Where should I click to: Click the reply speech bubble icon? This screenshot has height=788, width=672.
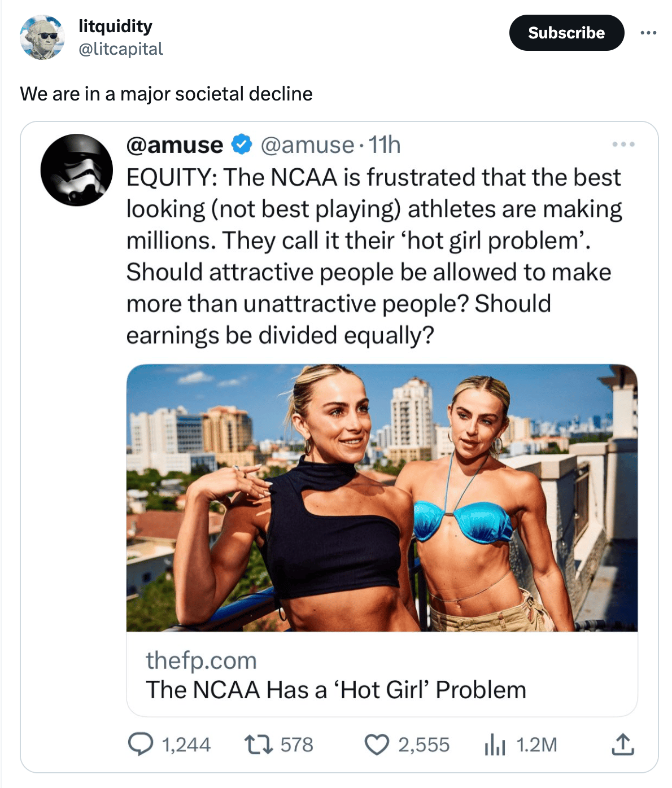(x=140, y=744)
